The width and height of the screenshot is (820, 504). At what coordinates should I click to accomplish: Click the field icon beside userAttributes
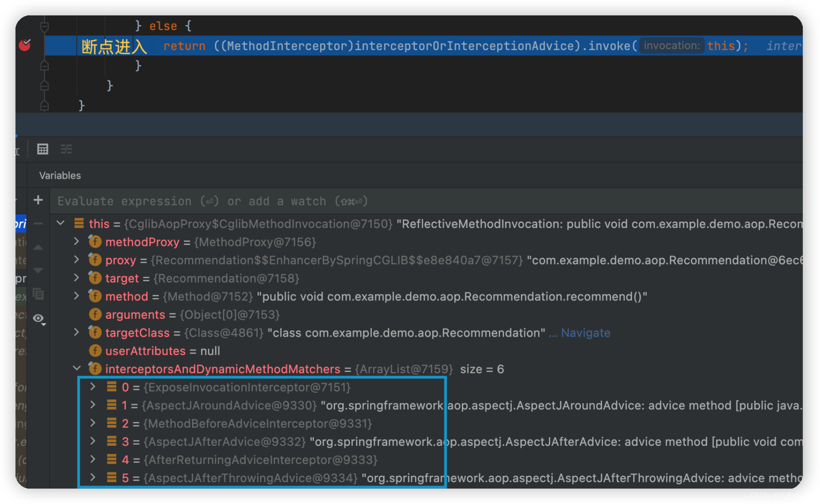[95, 351]
